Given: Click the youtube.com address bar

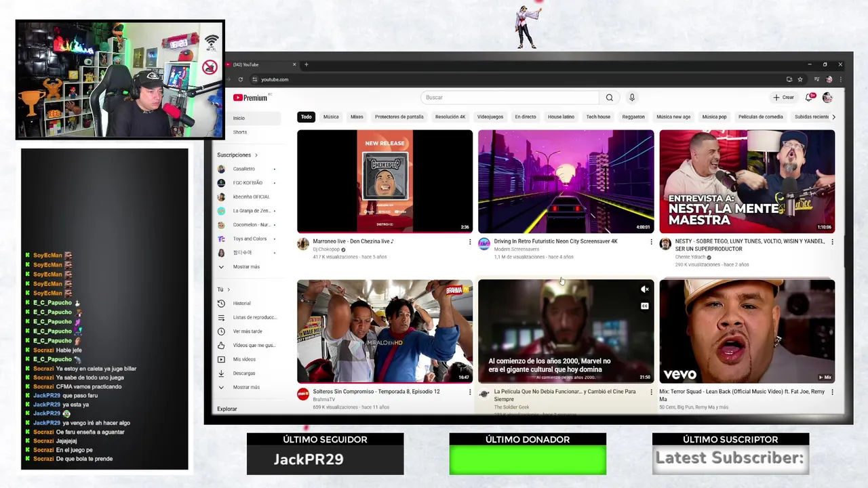Looking at the screenshot, I should click(x=275, y=79).
